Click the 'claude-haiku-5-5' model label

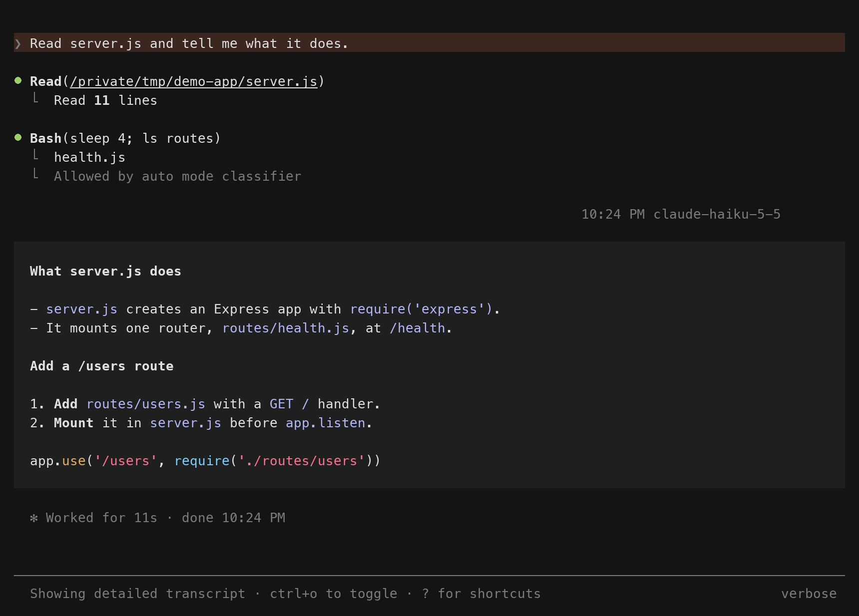pyautogui.click(x=717, y=214)
